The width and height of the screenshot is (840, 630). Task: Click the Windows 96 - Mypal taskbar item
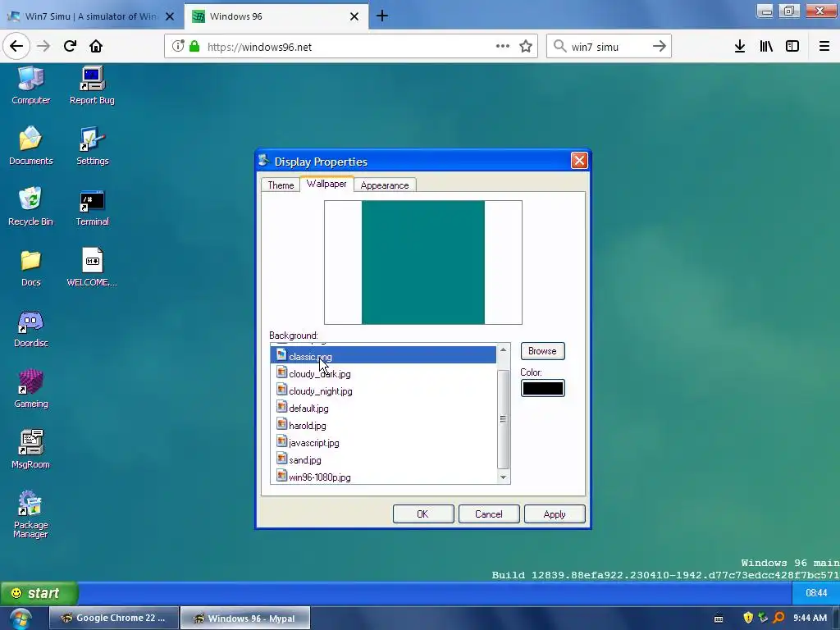pos(244,618)
